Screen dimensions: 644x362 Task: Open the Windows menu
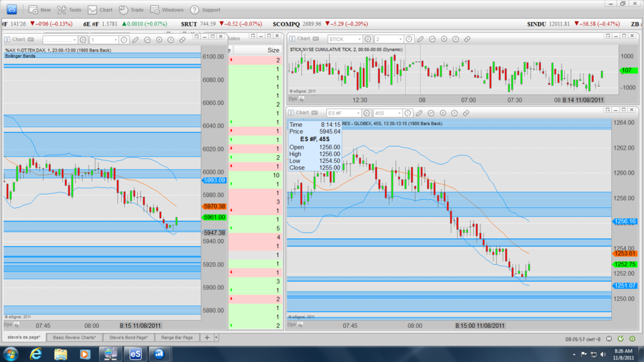click(167, 10)
